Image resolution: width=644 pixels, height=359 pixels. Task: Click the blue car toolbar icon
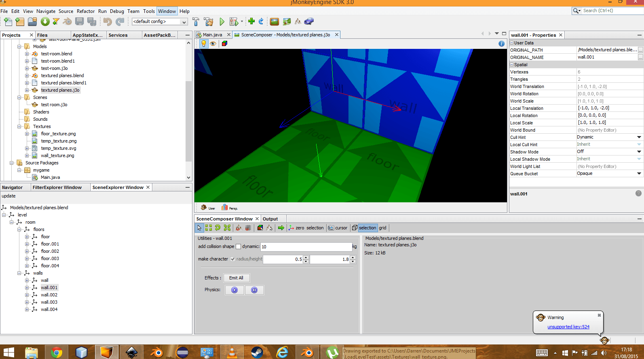click(309, 21)
